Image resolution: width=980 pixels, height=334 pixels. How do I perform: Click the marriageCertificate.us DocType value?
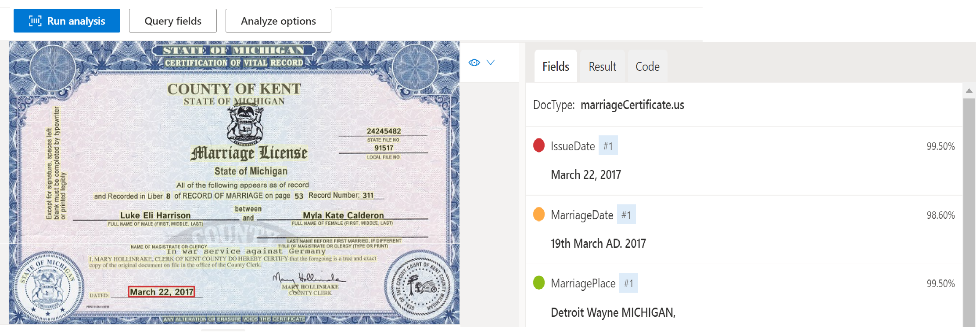click(632, 105)
